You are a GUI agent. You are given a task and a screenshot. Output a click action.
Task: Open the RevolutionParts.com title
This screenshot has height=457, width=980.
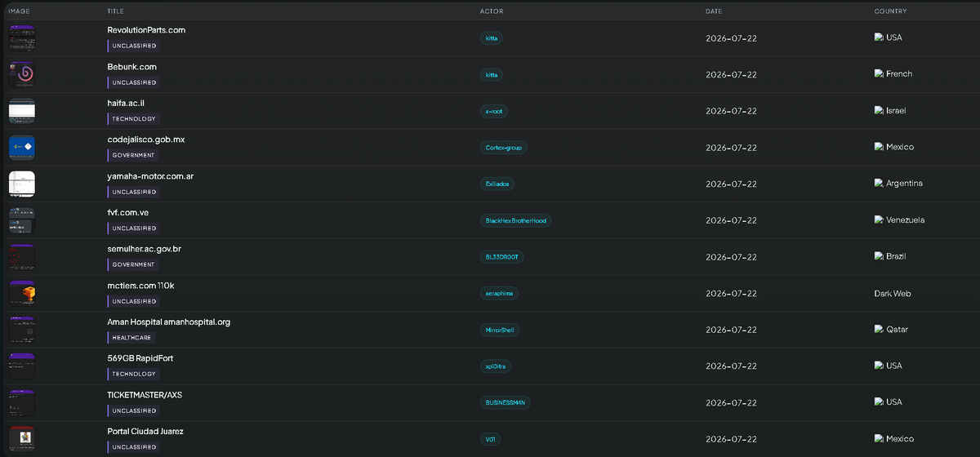[x=147, y=30]
